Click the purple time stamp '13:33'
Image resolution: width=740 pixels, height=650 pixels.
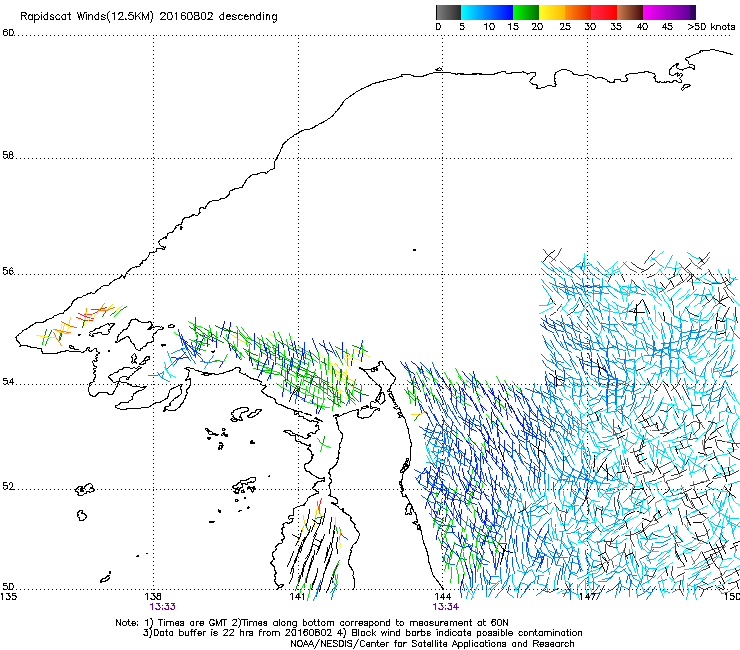(162, 607)
